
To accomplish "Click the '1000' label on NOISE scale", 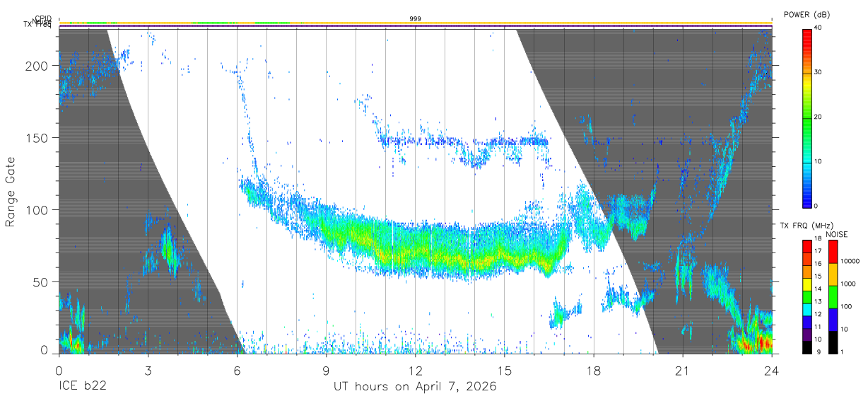I will click(849, 284).
